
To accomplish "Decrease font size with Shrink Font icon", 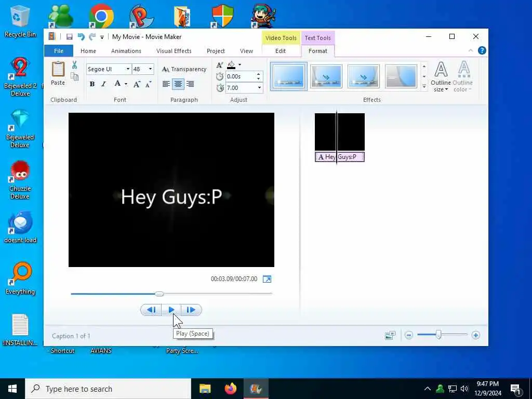I will pos(148,84).
